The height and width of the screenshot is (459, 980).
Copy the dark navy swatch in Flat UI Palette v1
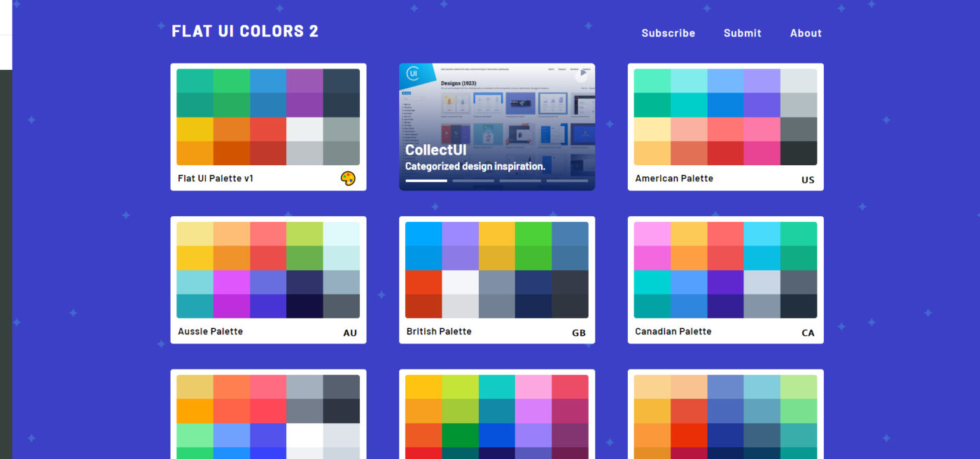[341, 80]
